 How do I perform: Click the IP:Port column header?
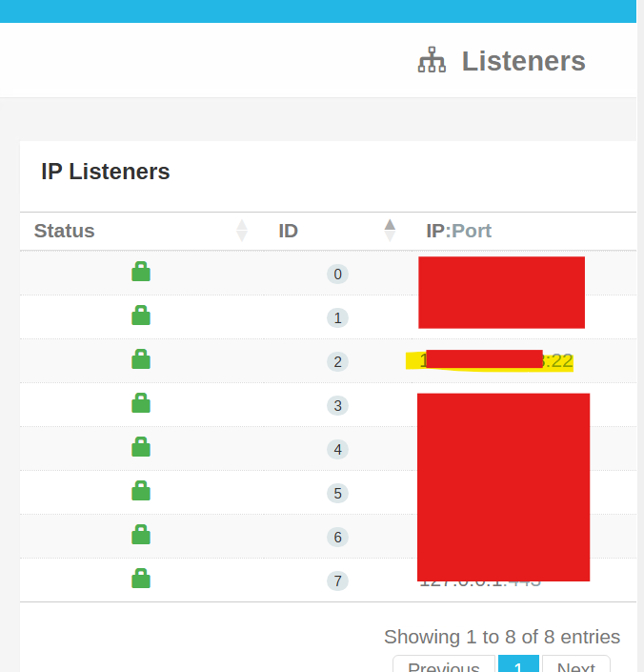tap(458, 231)
